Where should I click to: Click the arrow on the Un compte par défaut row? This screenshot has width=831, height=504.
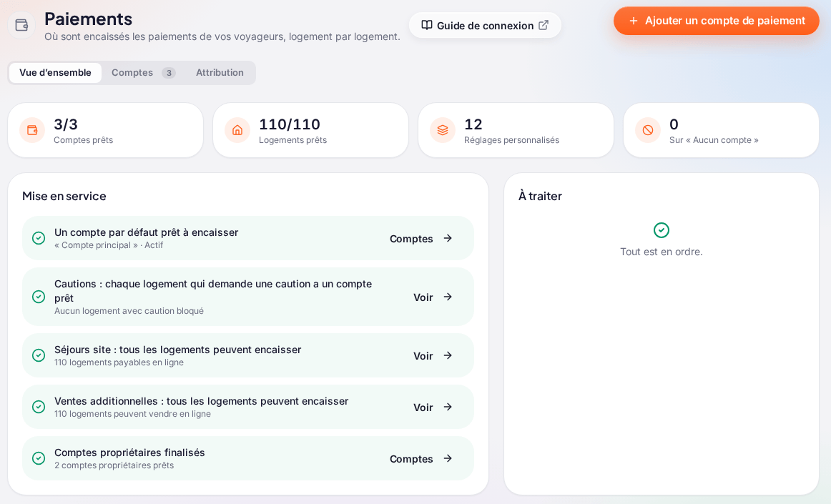pos(448,239)
